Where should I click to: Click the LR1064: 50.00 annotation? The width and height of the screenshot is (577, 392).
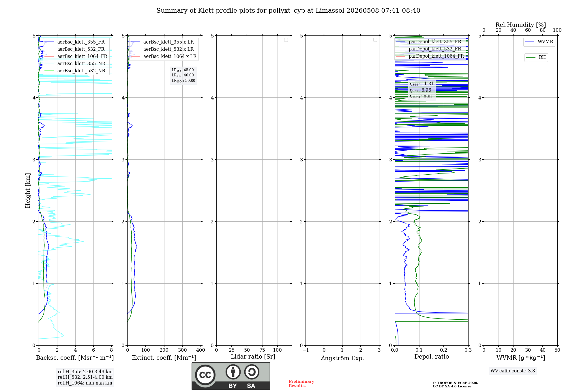[183, 81]
